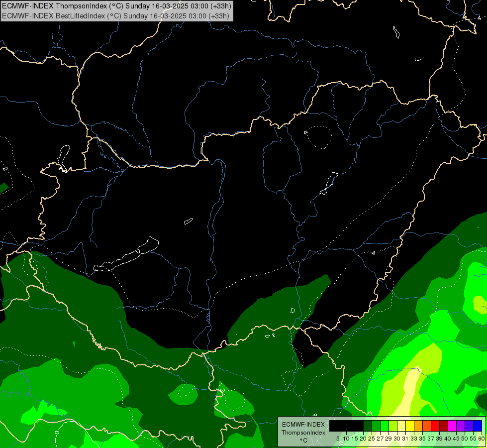Click the legend tick value 55
The image size is (487, 448).
click(x=474, y=439)
